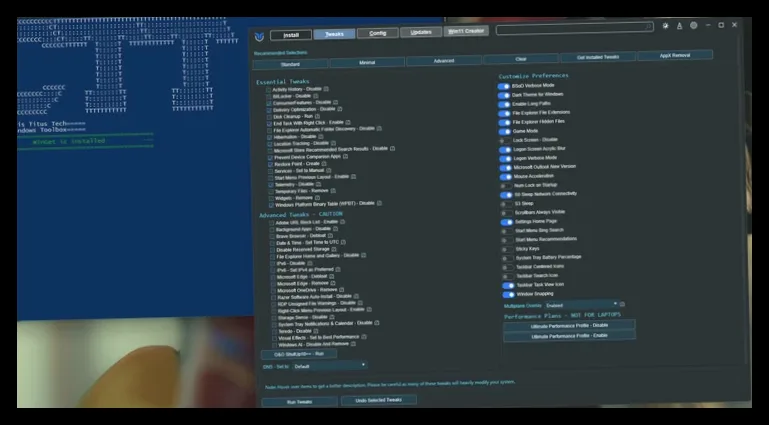Enable the Num Lock on Startup switch
769x425 pixels.
click(x=506, y=186)
